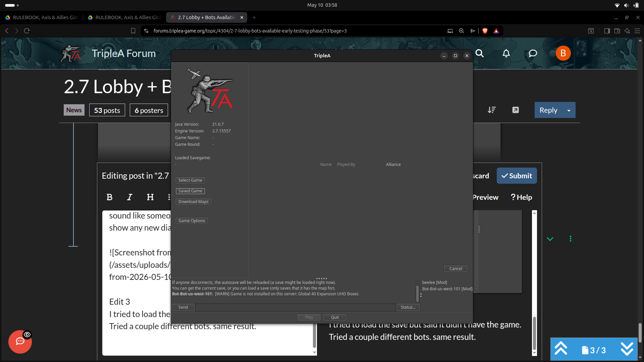Viewport: 644px width, 362px height.
Task: Submit the edited post
Action: click(x=517, y=176)
